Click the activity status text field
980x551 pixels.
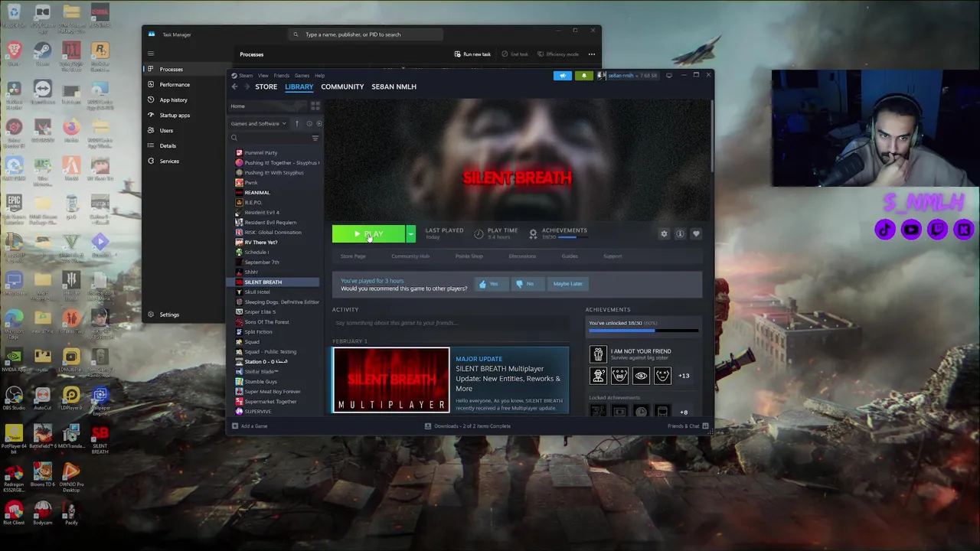[x=450, y=323]
